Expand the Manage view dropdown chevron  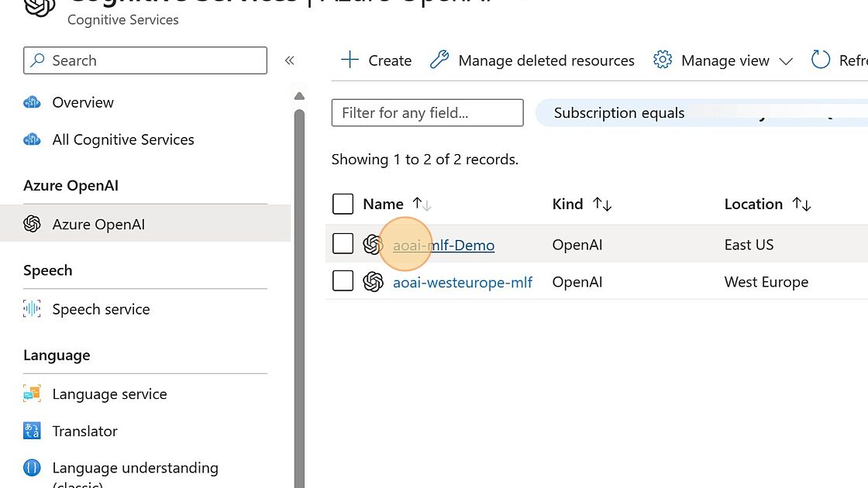pyautogui.click(x=786, y=61)
